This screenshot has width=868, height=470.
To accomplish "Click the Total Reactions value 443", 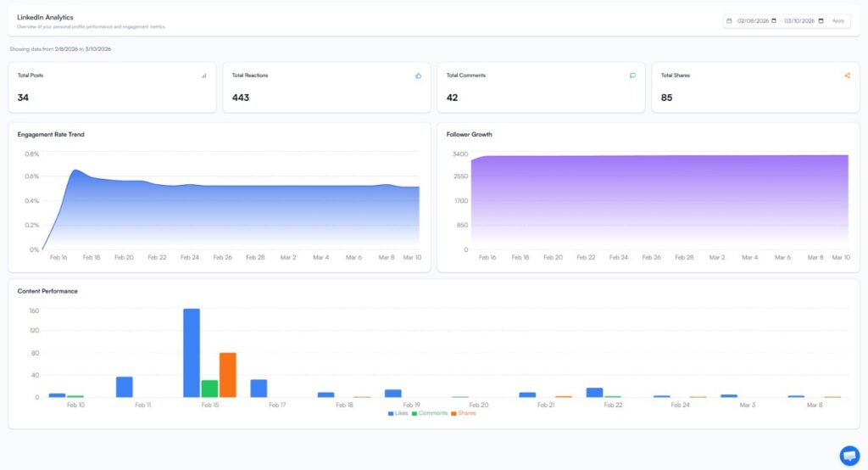I will point(240,98).
